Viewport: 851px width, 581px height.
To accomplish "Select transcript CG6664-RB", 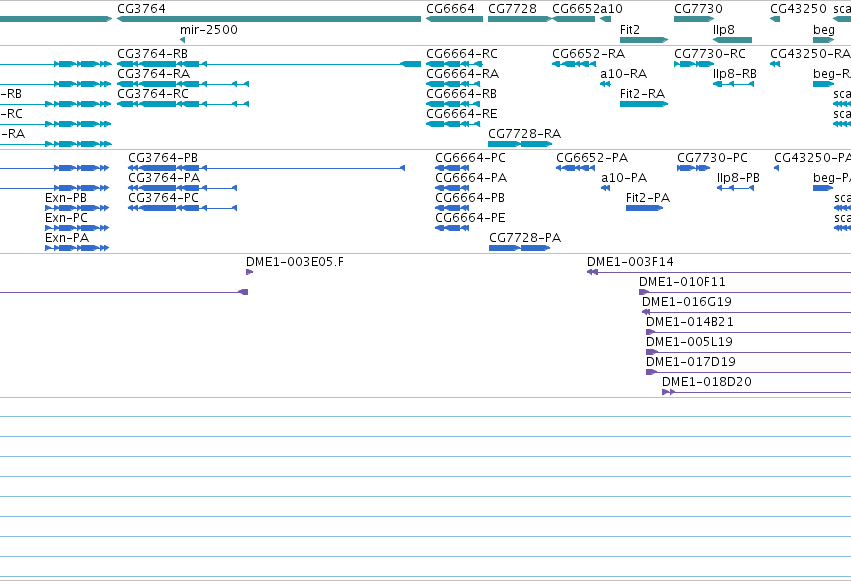I will (453, 104).
